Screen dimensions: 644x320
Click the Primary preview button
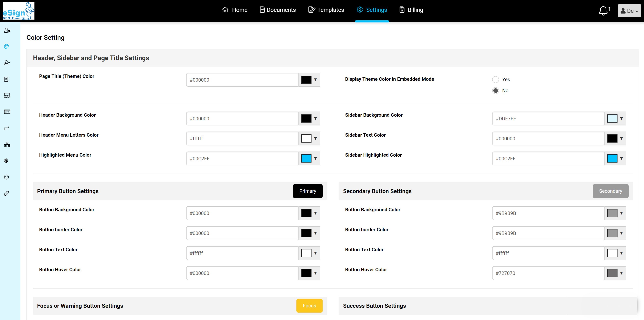pos(307,191)
